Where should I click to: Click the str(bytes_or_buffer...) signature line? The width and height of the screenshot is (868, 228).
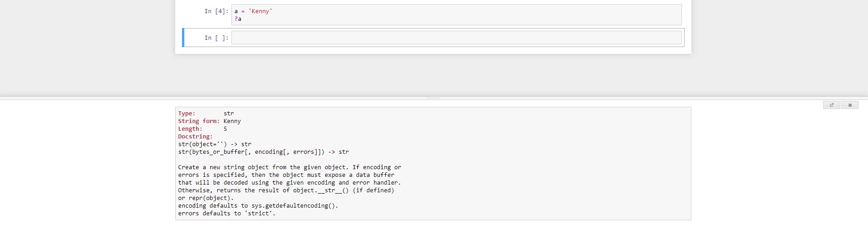(263, 152)
